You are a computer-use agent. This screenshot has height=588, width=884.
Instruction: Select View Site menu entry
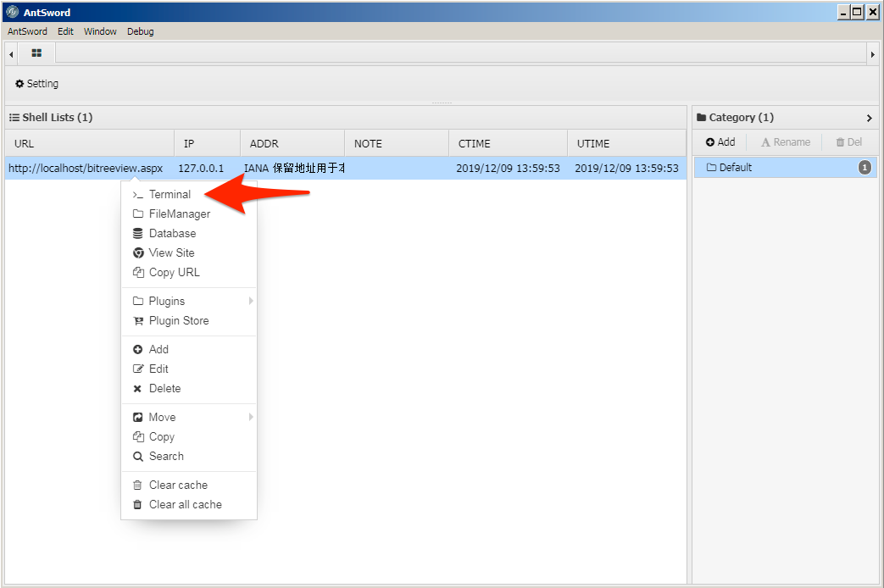click(188, 252)
